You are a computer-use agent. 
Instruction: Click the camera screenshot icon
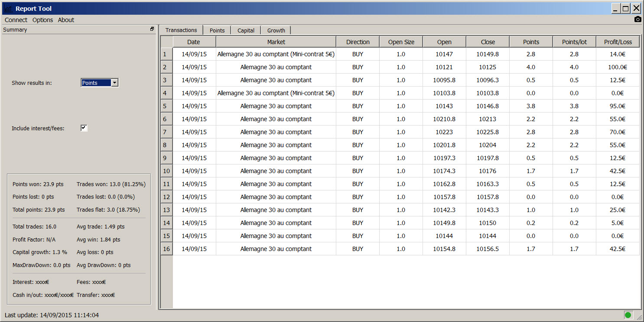pos(637,19)
